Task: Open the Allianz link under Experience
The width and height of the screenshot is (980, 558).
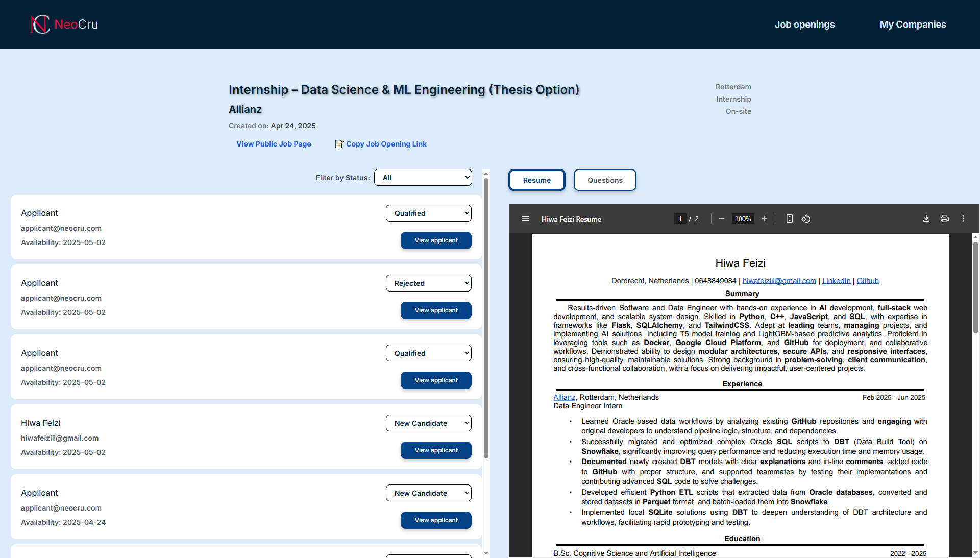Action: point(564,397)
